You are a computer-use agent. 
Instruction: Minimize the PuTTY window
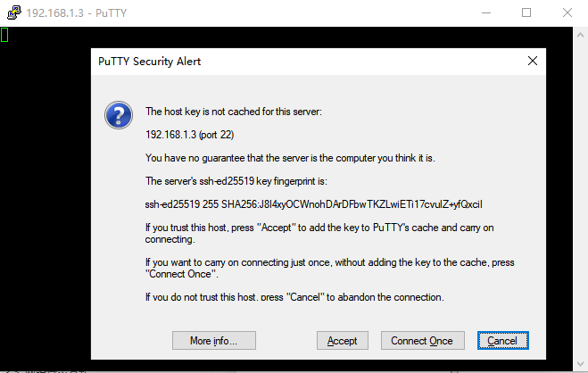tap(486, 12)
